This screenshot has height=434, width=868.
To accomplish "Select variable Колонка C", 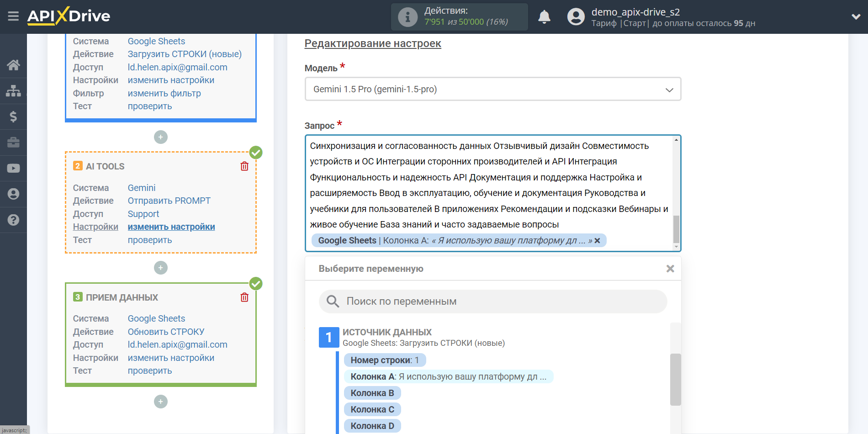I will (372, 409).
